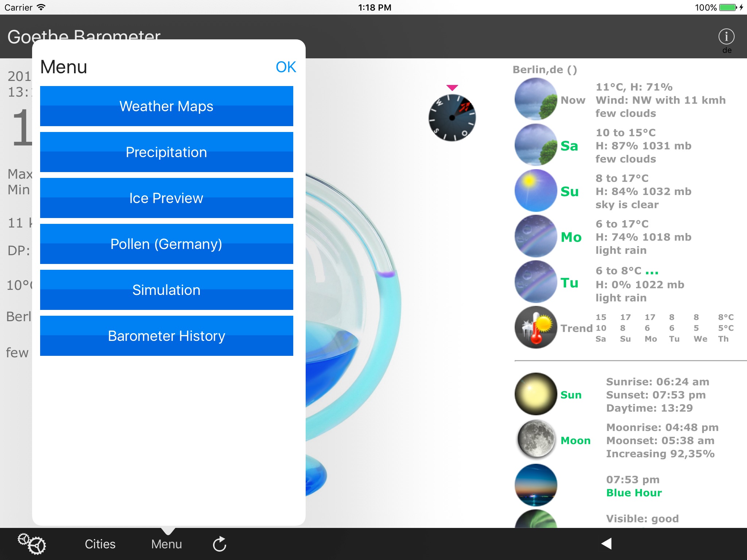The width and height of the screenshot is (747, 560).
Task: Open settings with the gears icon
Action: [x=32, y=544]
